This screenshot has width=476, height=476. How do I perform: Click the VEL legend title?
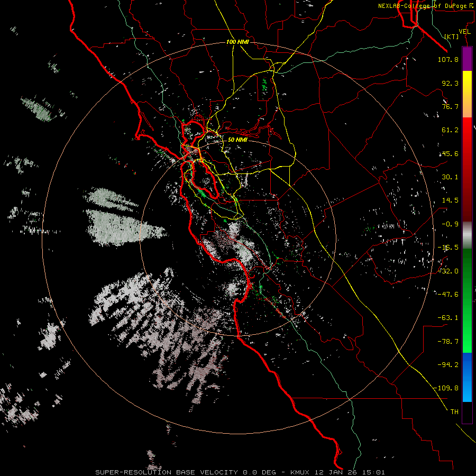pyautogui.click(x=465, y=32)
